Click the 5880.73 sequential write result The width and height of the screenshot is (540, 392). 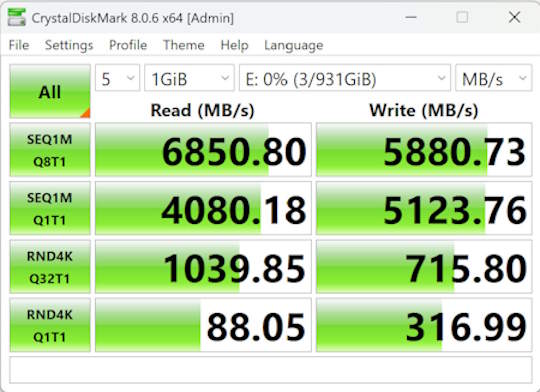pyautogui.click(x=424, y=150)
